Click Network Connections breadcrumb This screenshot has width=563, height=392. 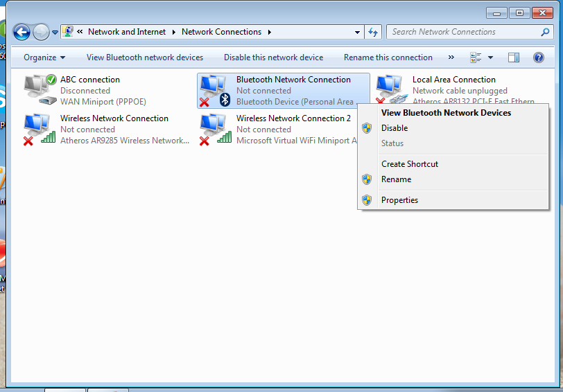[x=222, y=32]
